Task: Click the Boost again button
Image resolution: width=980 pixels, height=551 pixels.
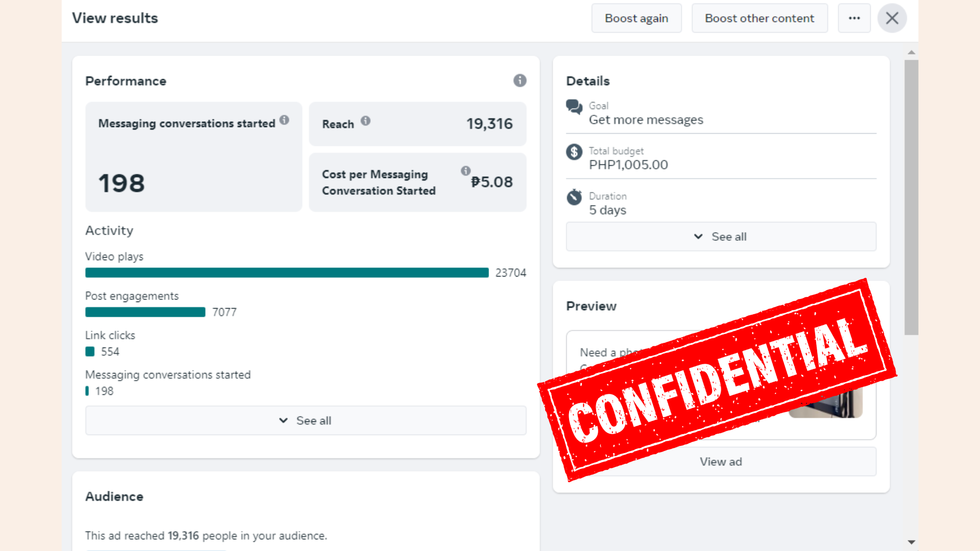Action: 636,18
